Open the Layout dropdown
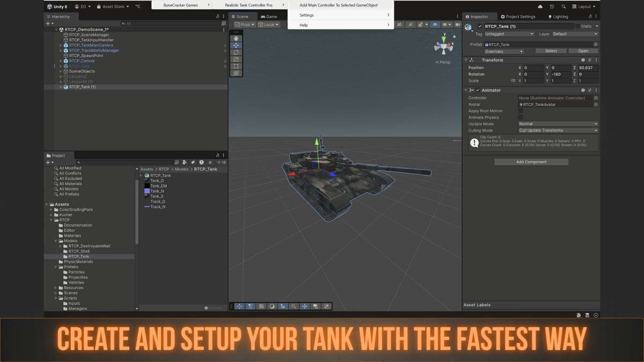 pyautogui.click(x=583, y=6)
